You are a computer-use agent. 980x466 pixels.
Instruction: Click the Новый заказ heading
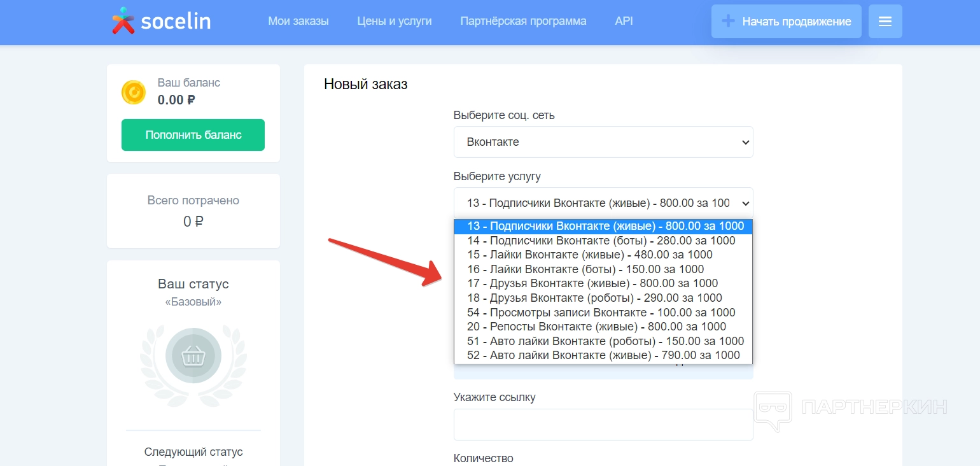(366, 84)
